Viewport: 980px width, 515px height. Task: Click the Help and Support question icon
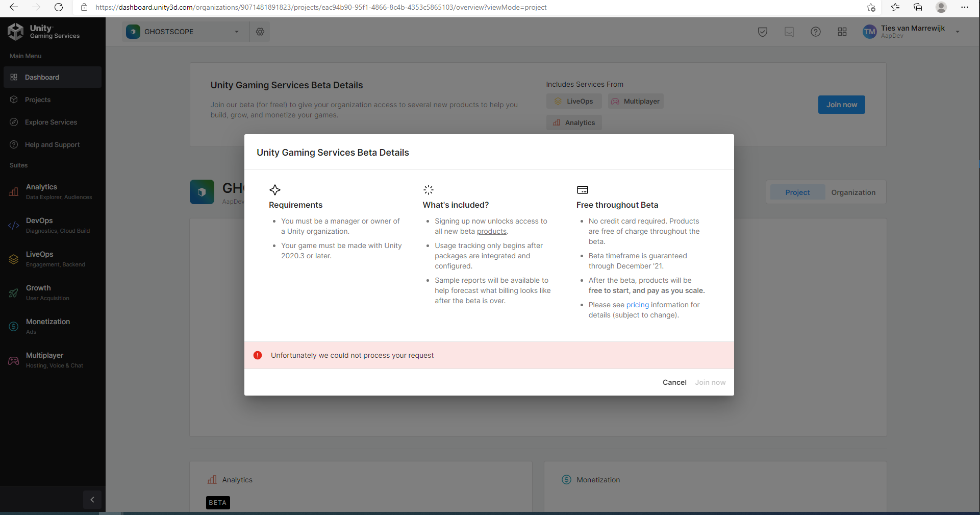tap(14, 144)
